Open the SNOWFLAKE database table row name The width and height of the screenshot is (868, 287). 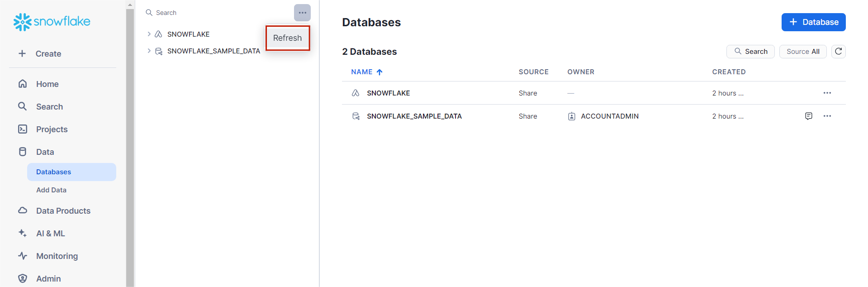pyautogui.click(x=388, y=93)
